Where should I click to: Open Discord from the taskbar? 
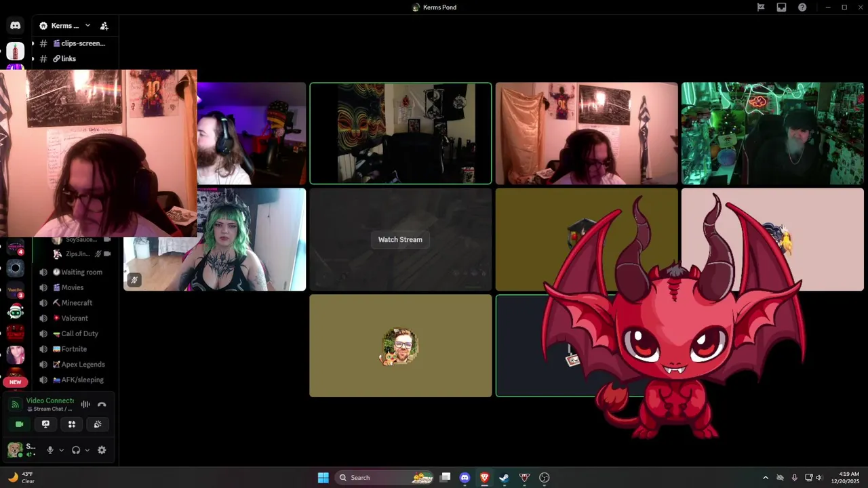tap(465, 478)
